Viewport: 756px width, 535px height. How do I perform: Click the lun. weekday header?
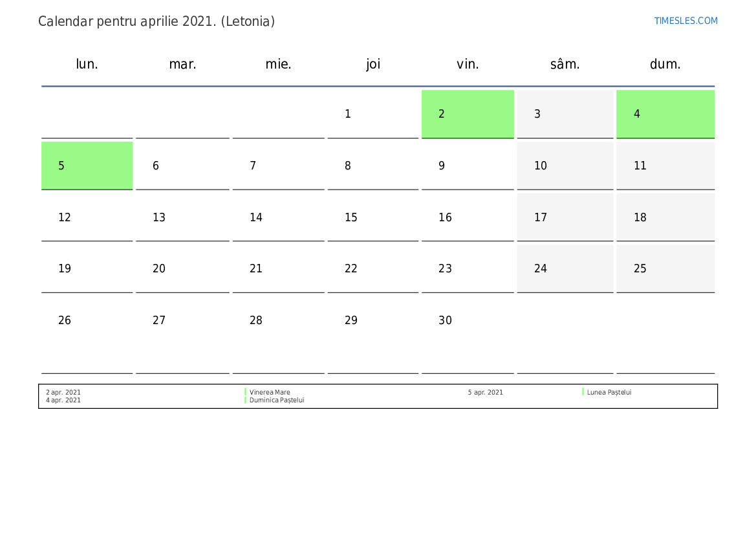point(87,64)
